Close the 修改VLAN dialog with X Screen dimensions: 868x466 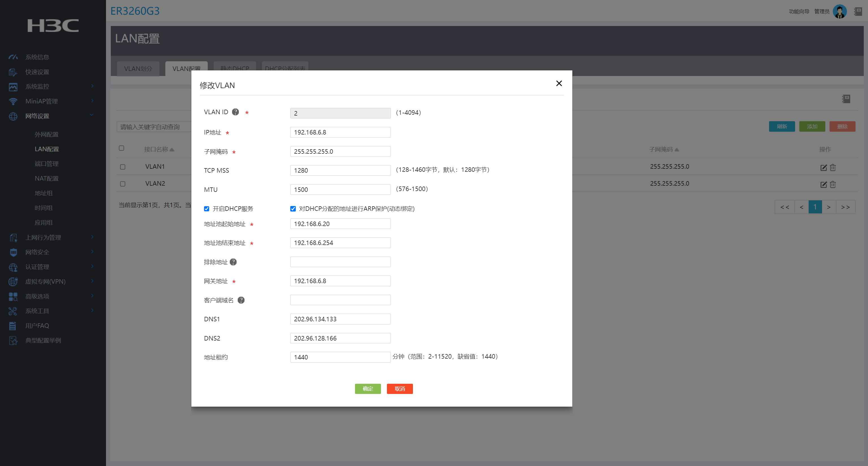(559, 83)
